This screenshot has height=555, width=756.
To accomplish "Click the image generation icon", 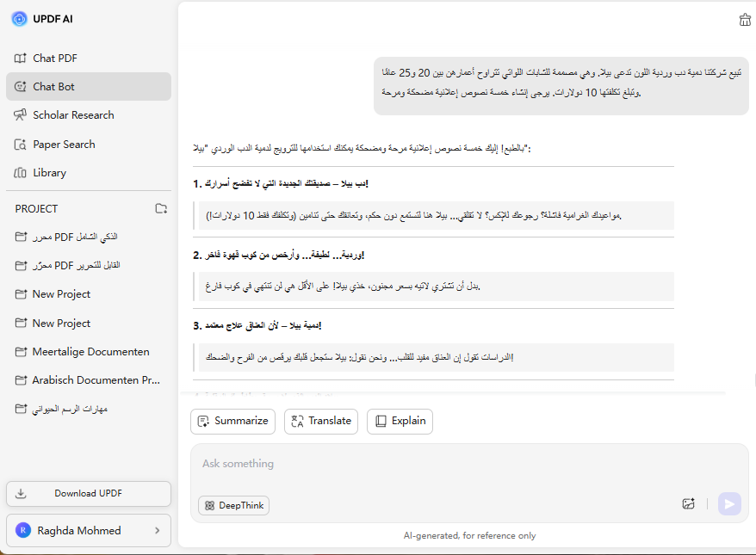I will pyautogui.click(x=688, y=504).
